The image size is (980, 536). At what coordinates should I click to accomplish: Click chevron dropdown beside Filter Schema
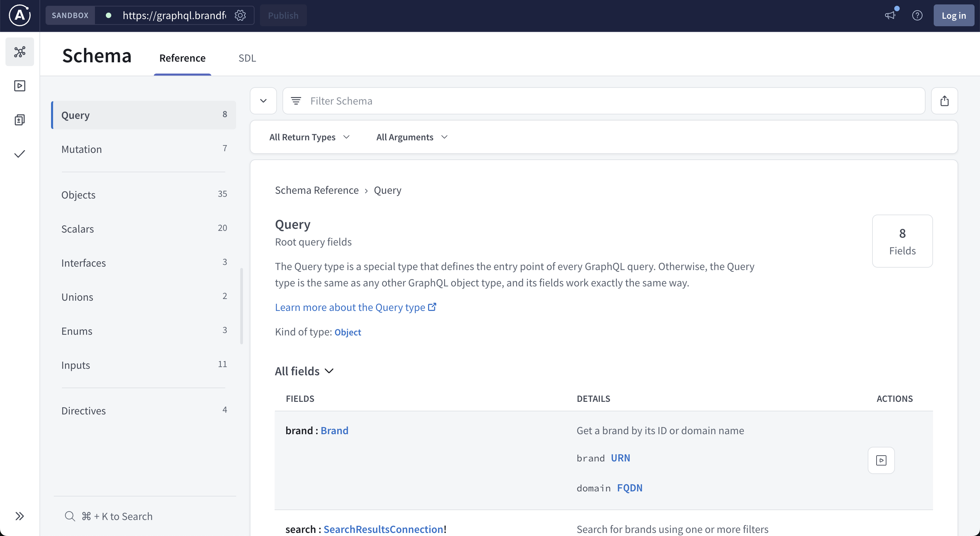pos(263,101)
